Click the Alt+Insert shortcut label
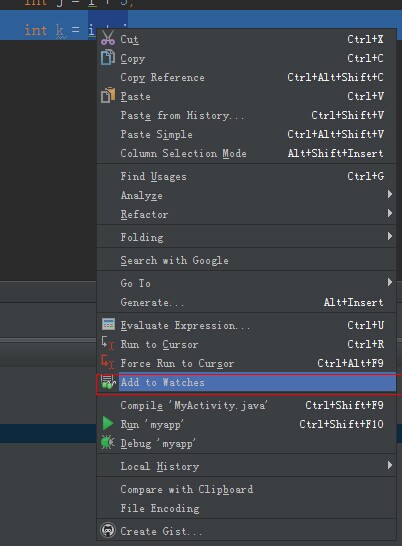Screen dimensions: 402x546 [353, 302]
